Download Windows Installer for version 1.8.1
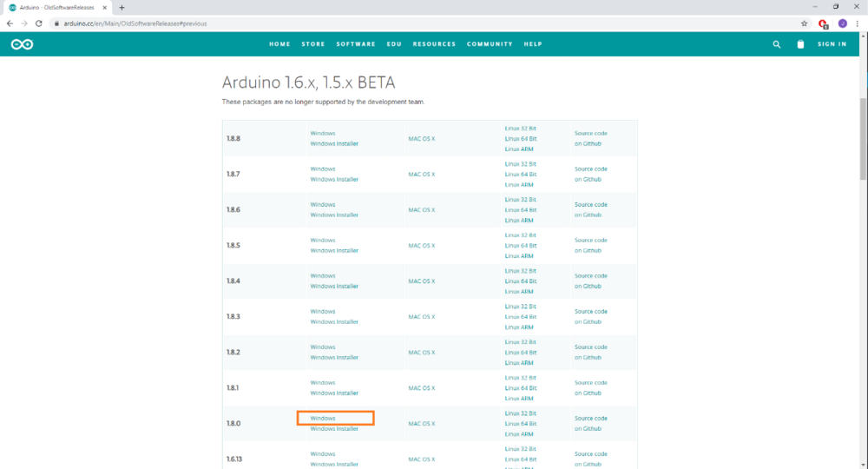Screen dimensions: 868x469 tap(334, 393)
